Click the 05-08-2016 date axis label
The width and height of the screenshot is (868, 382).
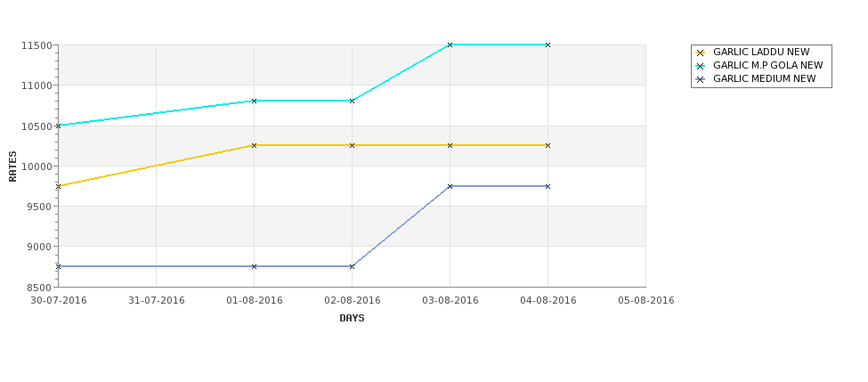coord(646,301)
